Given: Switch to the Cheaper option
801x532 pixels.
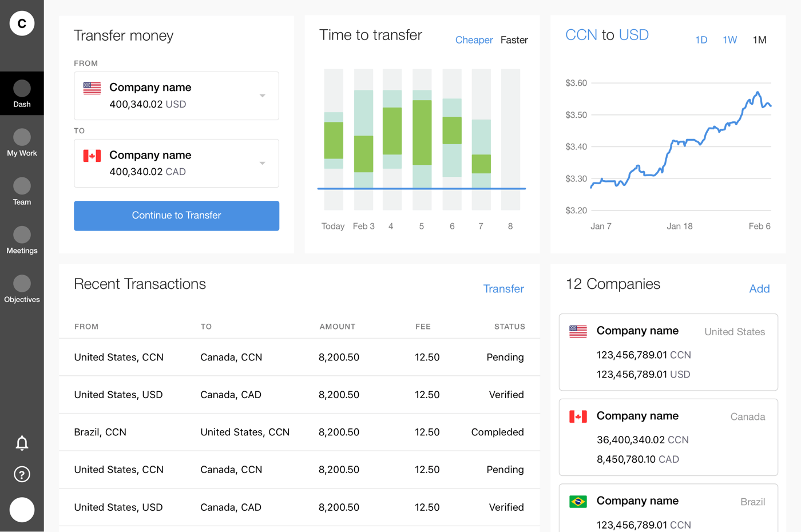Looking at the screenshot, I should coord(474,40).
